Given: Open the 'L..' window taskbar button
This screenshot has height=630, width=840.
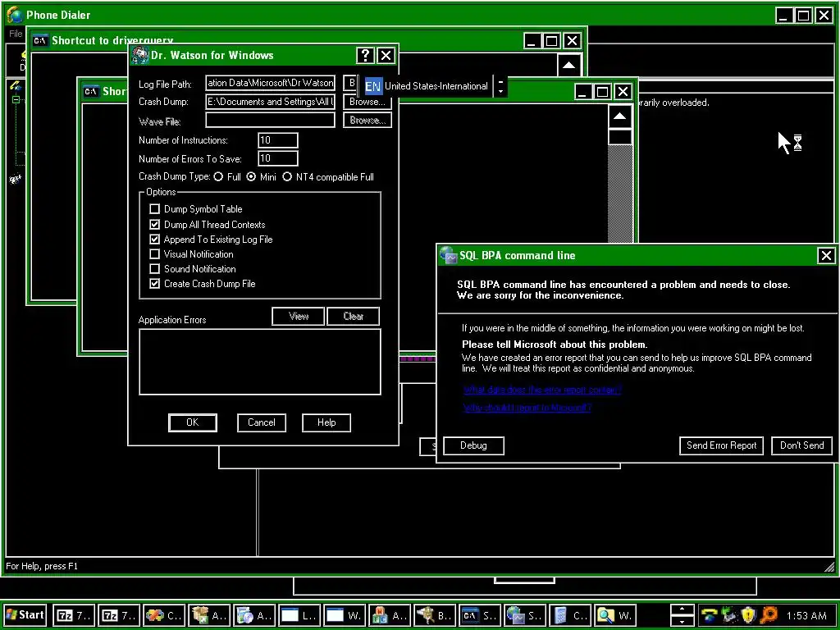Looking at the screenshot, I should [300, 615].
